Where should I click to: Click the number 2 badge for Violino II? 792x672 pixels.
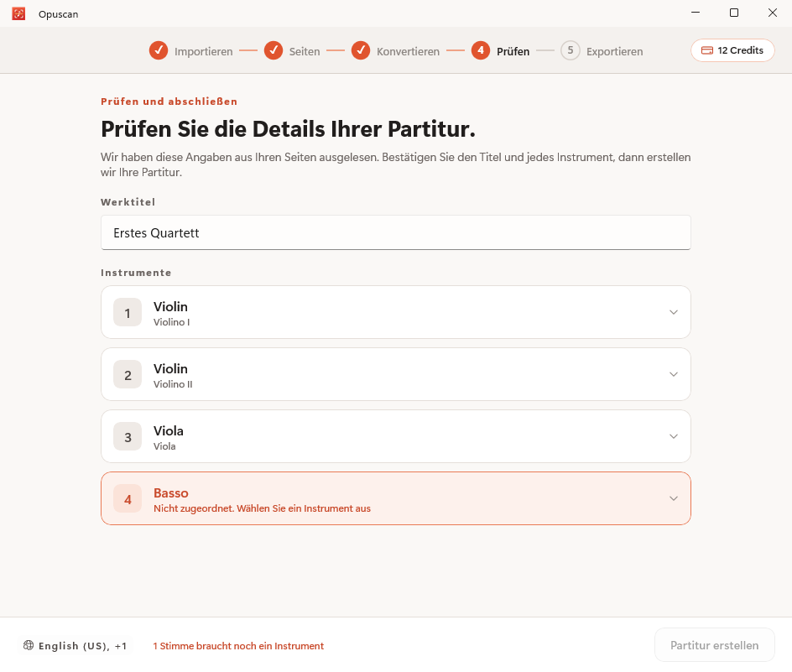point(128,374)
